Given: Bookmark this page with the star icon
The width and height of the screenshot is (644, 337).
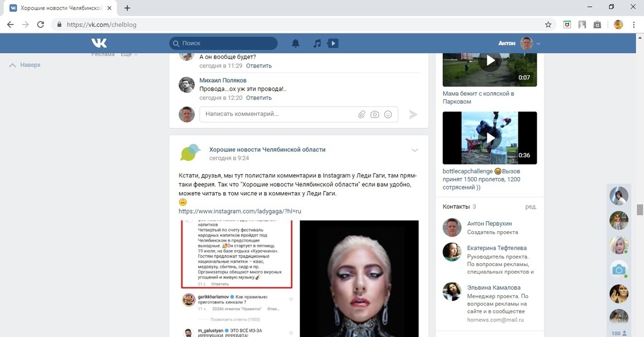Looking at the screenshot, I should [x=548, y=25].
